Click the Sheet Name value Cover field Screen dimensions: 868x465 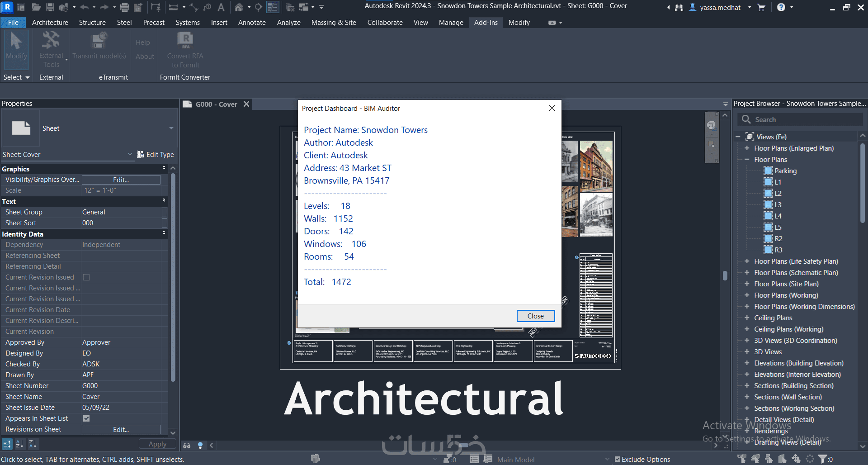(121, 397)
